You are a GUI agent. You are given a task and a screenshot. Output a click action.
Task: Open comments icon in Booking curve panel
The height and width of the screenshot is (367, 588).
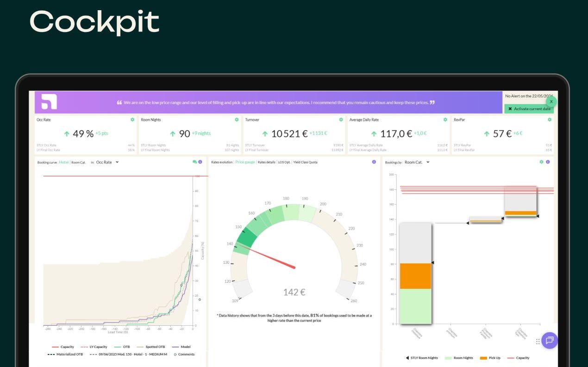coord(194,162)
